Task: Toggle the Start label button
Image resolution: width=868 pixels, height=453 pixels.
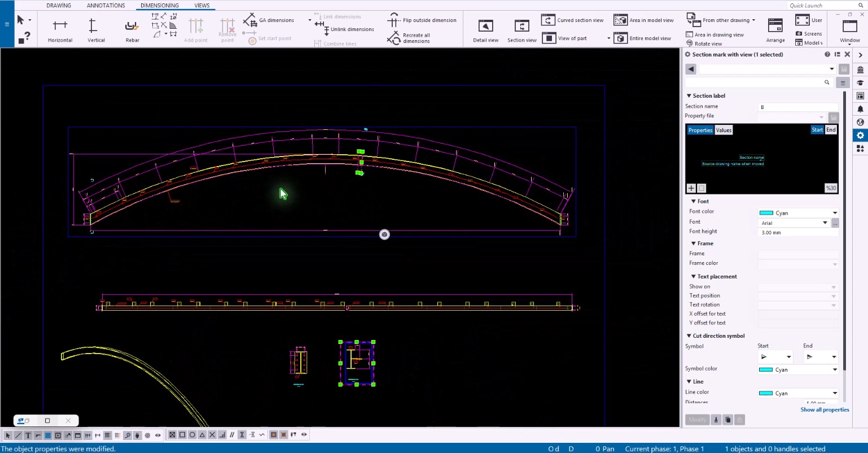Action: [817, 130]
